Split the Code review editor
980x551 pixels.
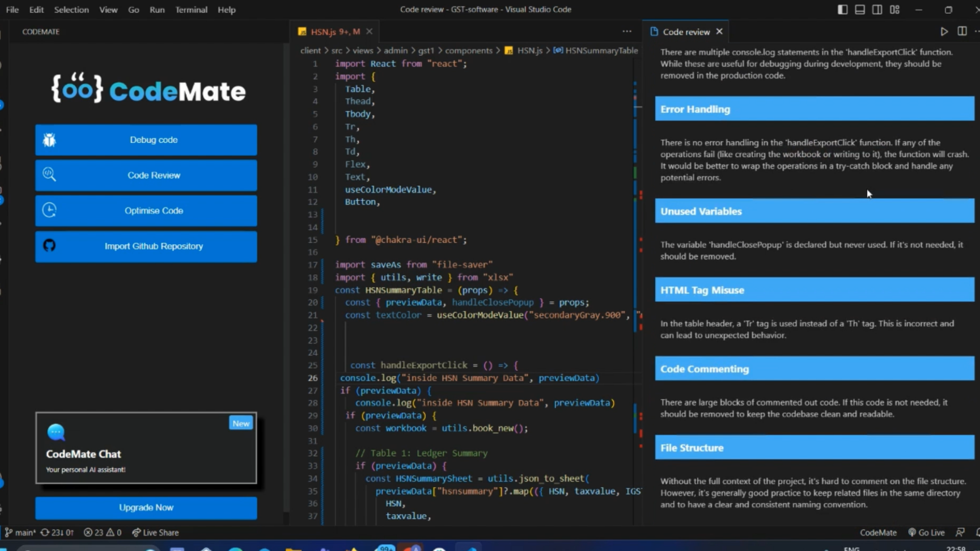click(962, 32)
